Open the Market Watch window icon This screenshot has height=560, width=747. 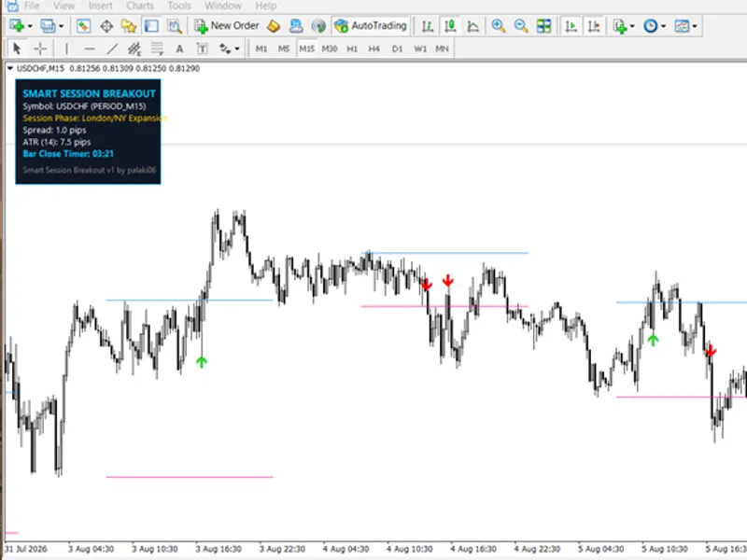point(84,26)
